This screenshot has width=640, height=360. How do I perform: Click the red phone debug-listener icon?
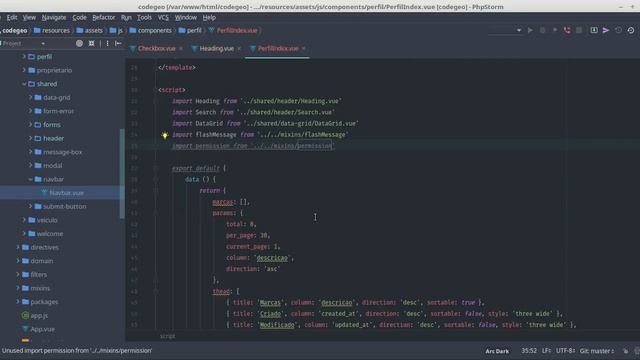(x=567, y=30)
